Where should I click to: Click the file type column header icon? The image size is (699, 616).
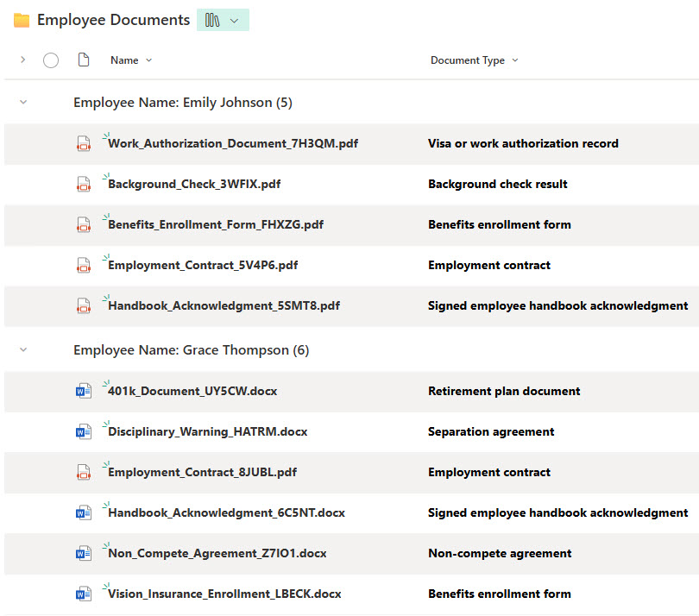84,60
